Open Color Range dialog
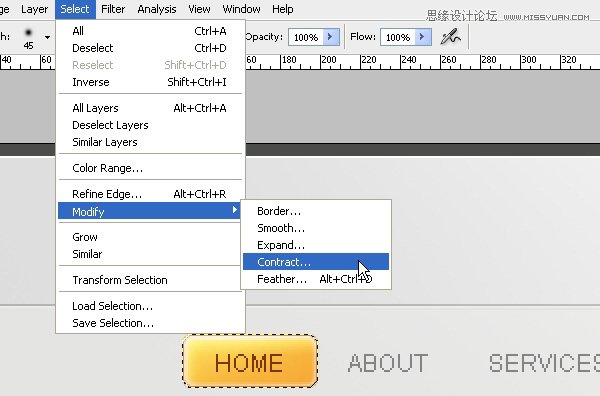Screen dimensions: 600x396 tap(150, 168)
